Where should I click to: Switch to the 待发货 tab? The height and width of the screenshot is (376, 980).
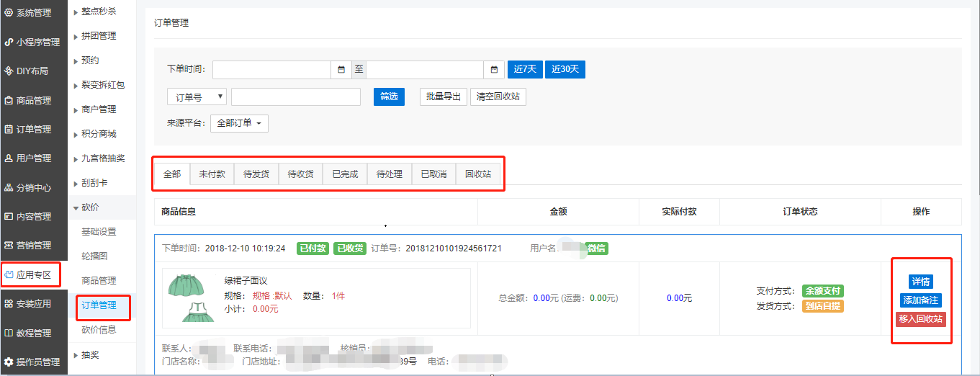(x=256, y=174)
